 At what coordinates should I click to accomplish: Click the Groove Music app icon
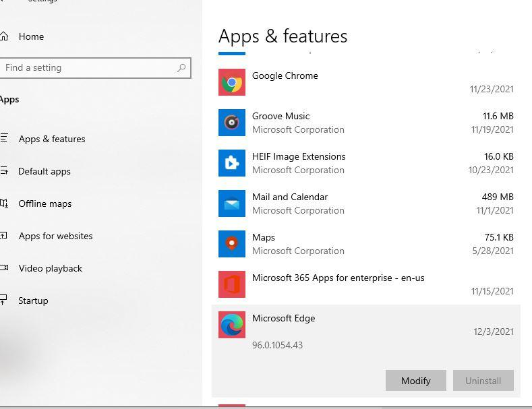[x=232, y=123]
